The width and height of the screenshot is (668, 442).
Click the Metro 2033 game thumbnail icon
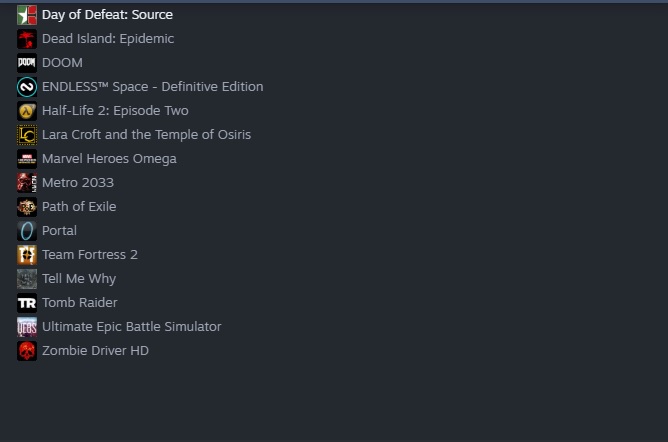pos(27,183)
